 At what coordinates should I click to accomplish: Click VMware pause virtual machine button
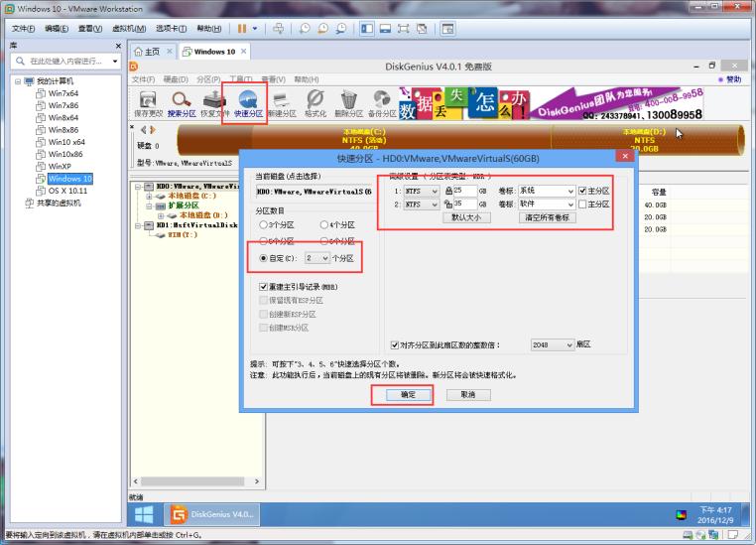click(242, 29)
